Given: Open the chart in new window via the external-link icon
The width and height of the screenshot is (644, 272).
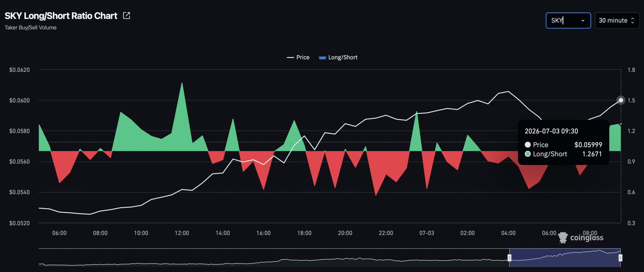Looking at the screenshot, I should (x=127, y=16).
